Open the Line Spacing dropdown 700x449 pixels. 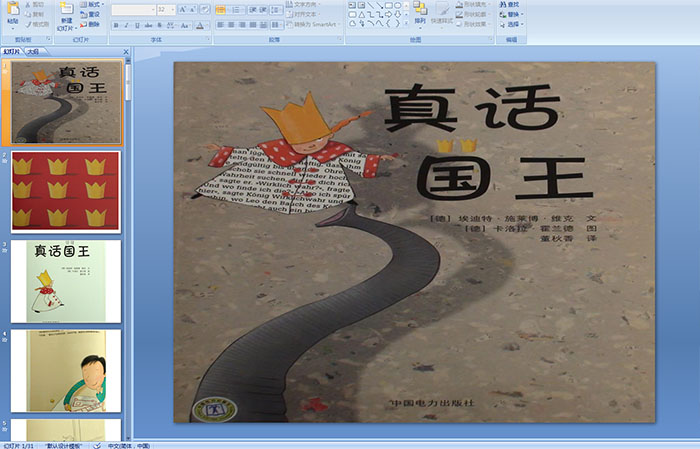(276, 10)
